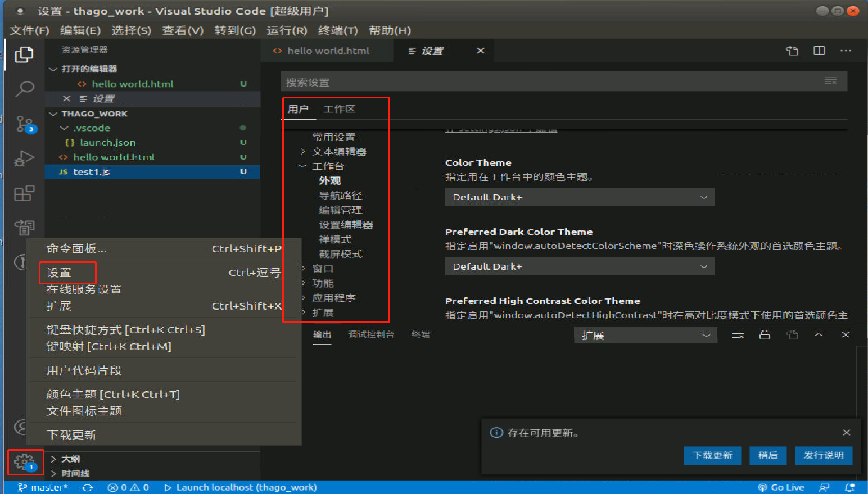The width and height of the screenshot is (868, 494).
Task: Select test1.js in file tree
Action: click(152, 172)
